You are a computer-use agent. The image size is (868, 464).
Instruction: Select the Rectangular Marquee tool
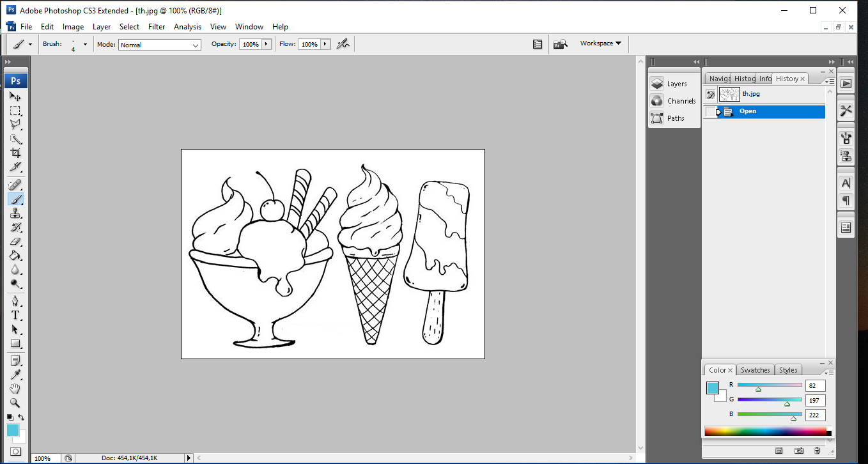15,111
